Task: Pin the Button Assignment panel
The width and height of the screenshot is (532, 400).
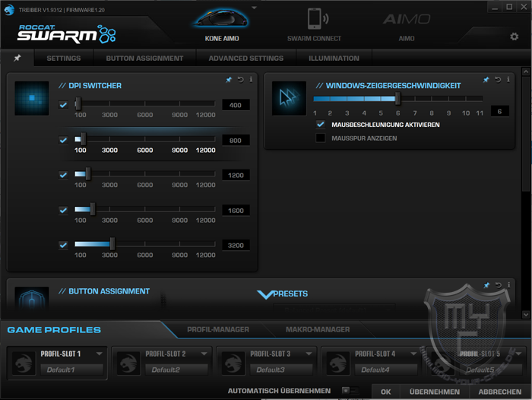Action: pos(486,285)
